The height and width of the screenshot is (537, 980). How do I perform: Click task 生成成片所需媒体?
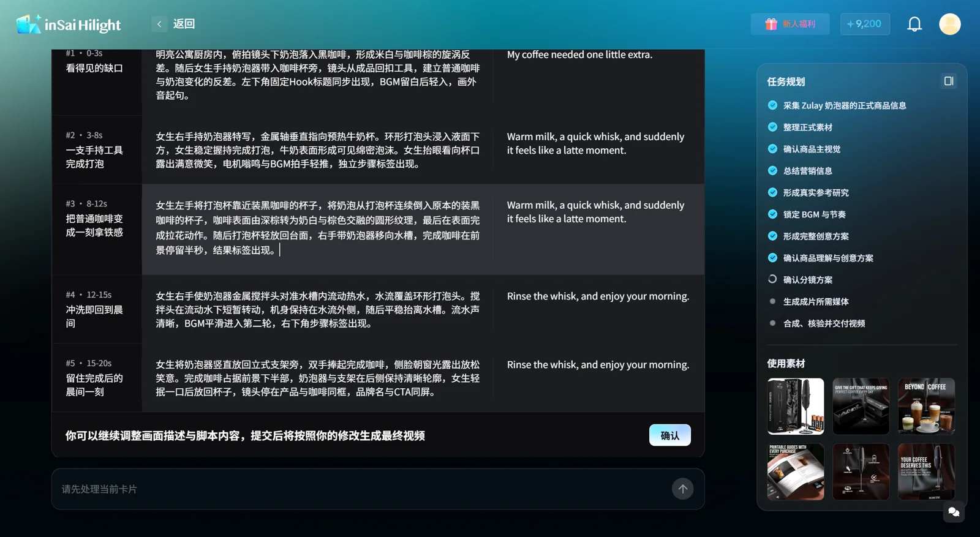point(816,301)
